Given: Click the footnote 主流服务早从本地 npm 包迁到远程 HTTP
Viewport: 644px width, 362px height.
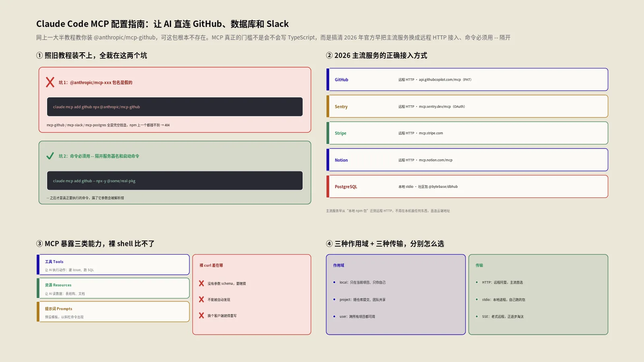Looking at the screenshot, I should coord(388,211).
